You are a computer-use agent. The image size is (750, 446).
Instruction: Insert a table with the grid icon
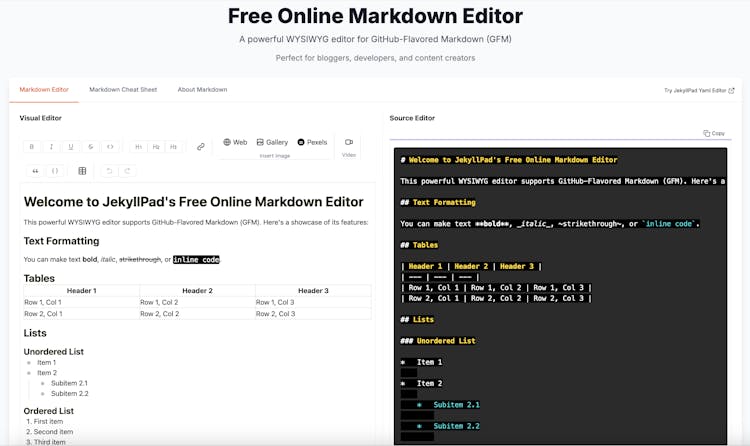pyautogui.click(x=82, y=171)
